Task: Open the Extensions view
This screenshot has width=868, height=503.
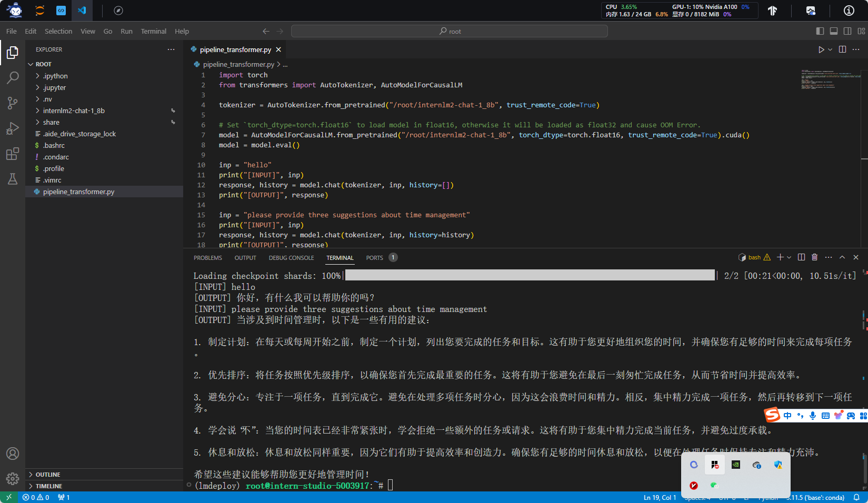Action: click(x=13, y=154)
